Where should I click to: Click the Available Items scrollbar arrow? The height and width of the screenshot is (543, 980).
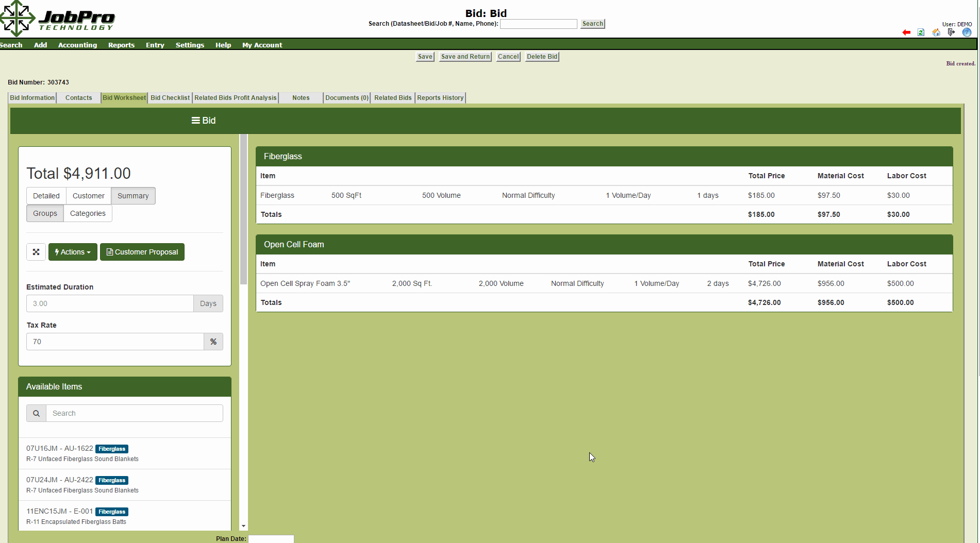point(243,525)
